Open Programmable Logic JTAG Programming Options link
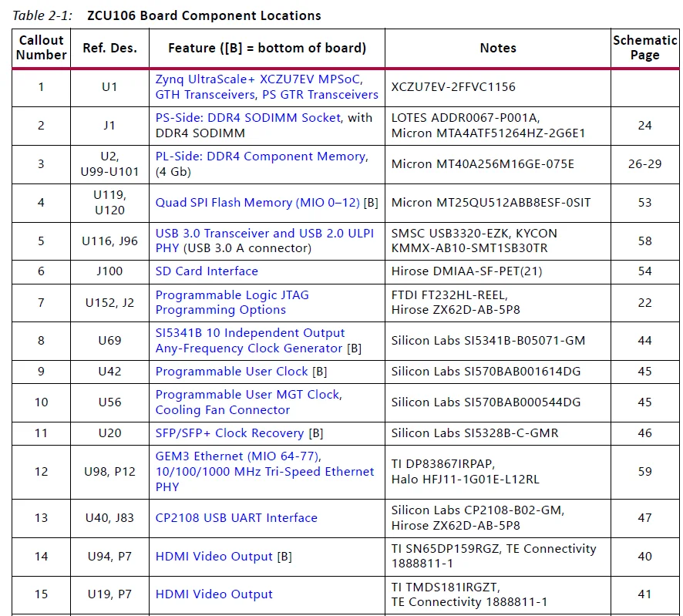Screen dimensions: 683x616 pyautogui.click(x=231, y=295)
